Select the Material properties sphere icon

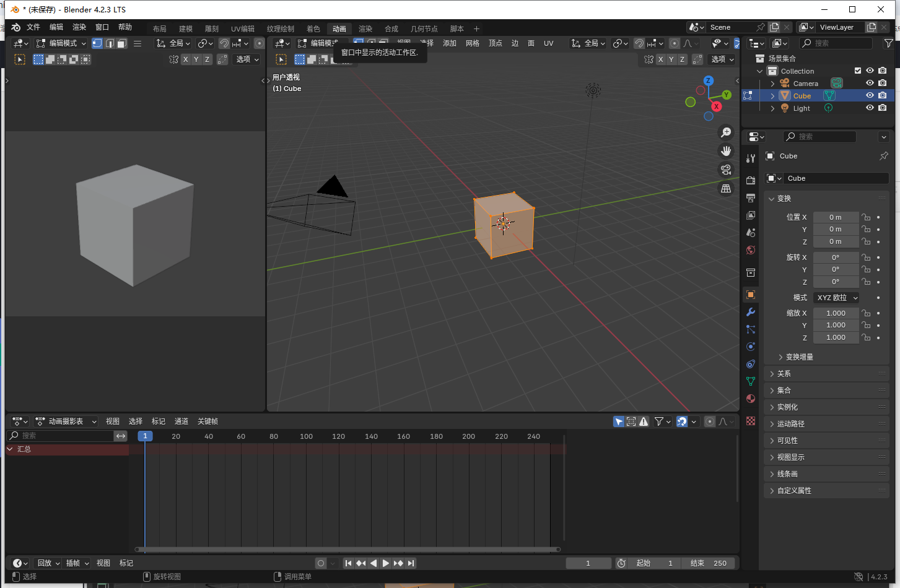[750, 399]
